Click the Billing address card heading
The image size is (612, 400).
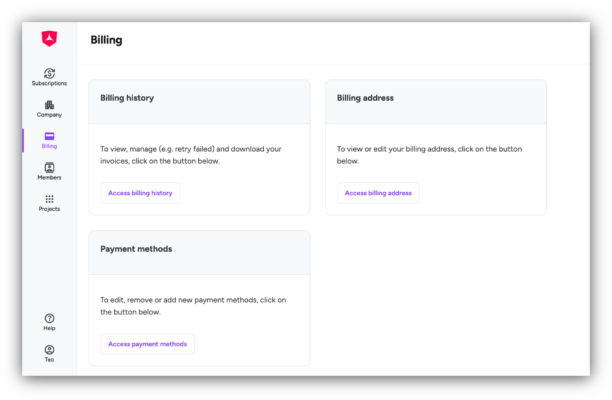365,98
